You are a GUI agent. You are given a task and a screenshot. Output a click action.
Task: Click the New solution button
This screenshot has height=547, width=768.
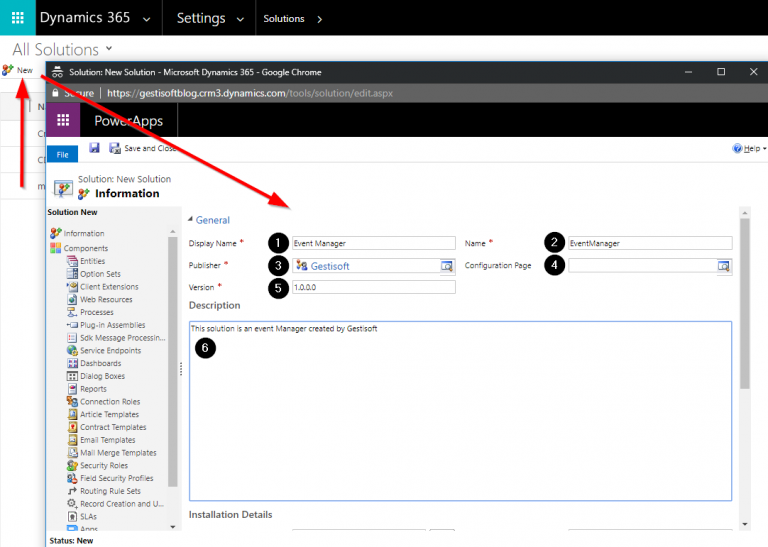(x=17, y=71)
